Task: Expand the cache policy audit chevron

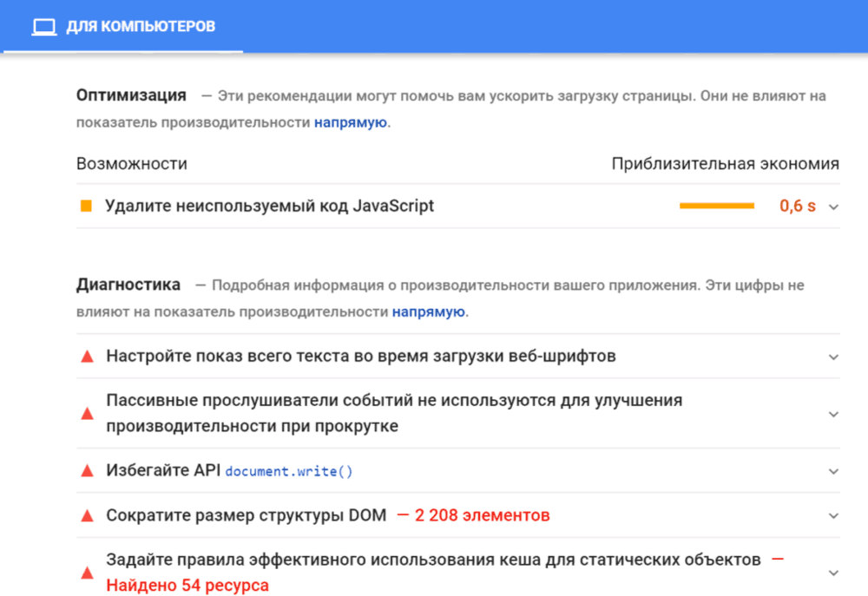Action: [x=833, y=573]
